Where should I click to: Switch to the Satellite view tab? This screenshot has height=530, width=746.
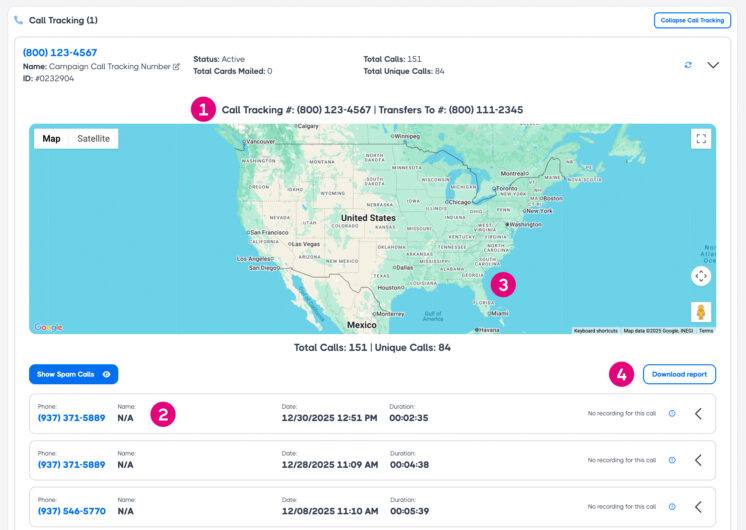[93, 138]
